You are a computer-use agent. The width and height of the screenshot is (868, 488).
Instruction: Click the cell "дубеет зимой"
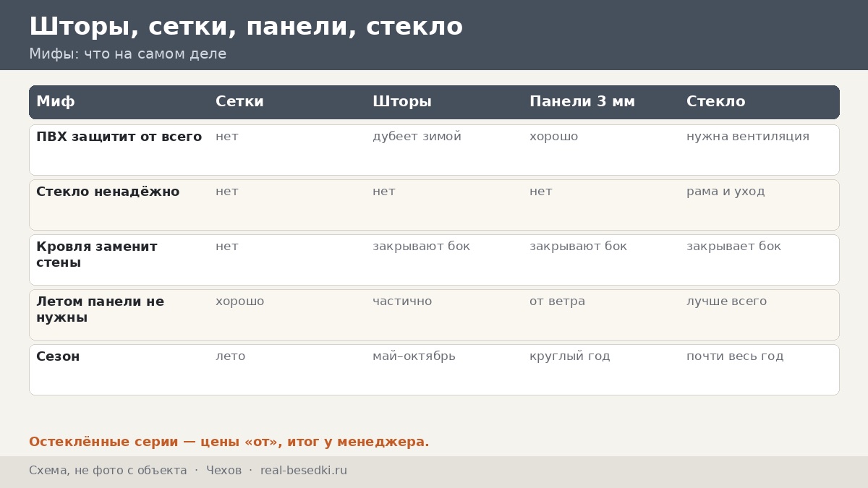click(x=417, y=137)
